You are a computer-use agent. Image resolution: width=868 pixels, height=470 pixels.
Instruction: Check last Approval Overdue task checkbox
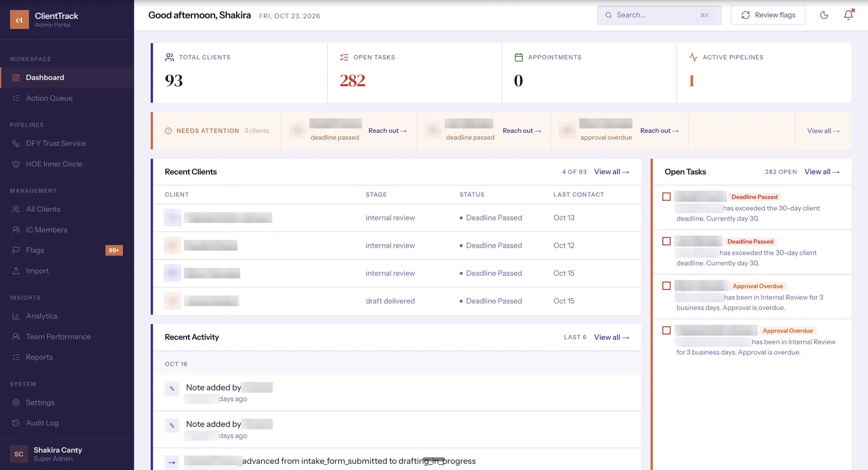pos(667,330)
